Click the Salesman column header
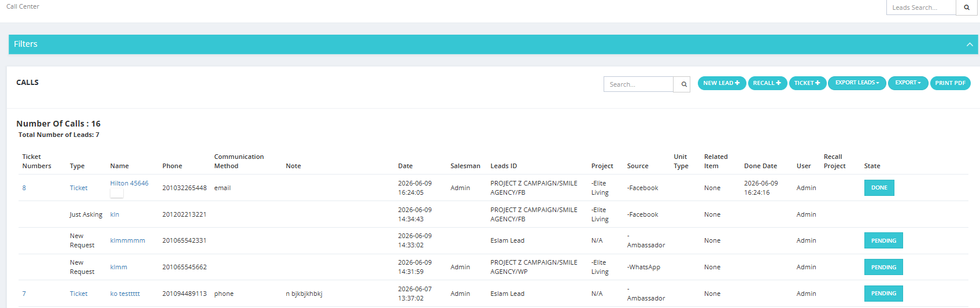The height and width of the screenshot is (308, 980). pos(465,166)
